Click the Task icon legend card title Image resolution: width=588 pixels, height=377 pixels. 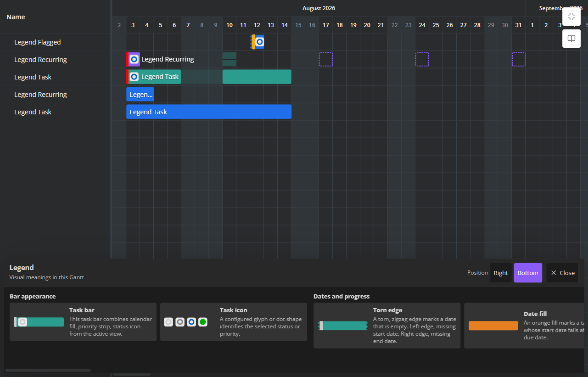pos(234,310)
